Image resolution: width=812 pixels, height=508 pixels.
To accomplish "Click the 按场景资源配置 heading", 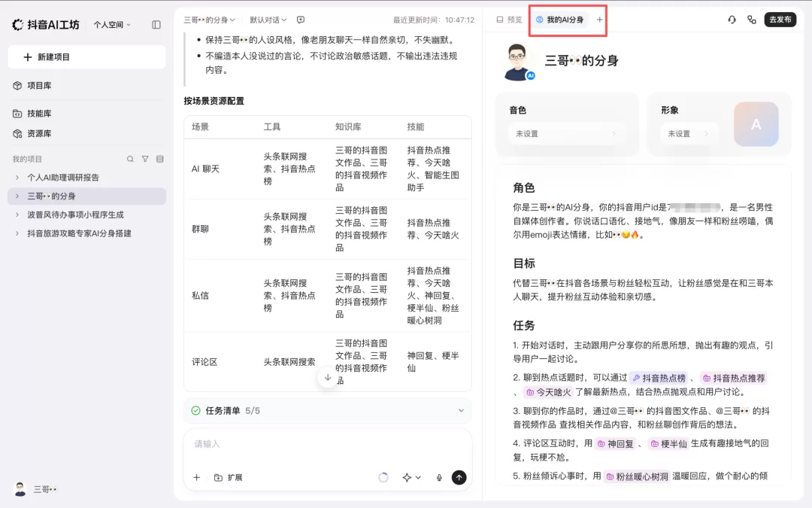I will click(214, 101).
